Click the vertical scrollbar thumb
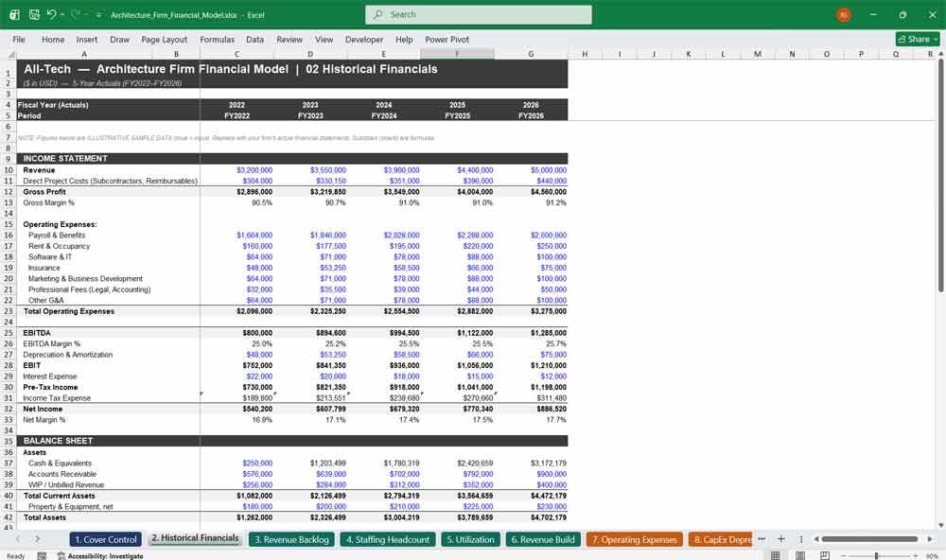Image resolution: width=946 pixels, height=560 pixels. click(940, 175)
